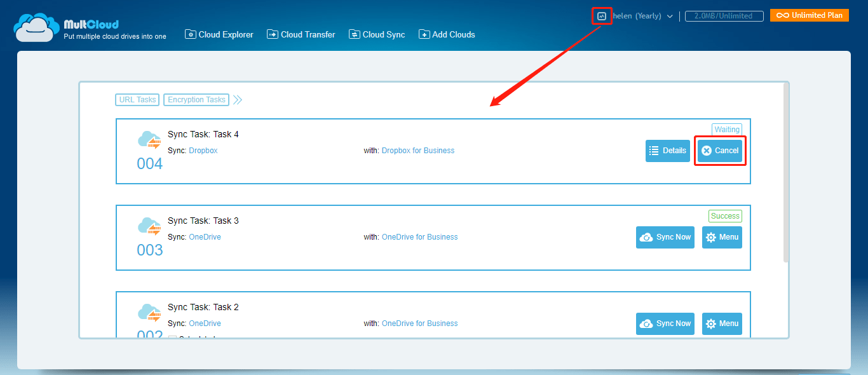Click the Success status label on Task 3

(725, 216)
